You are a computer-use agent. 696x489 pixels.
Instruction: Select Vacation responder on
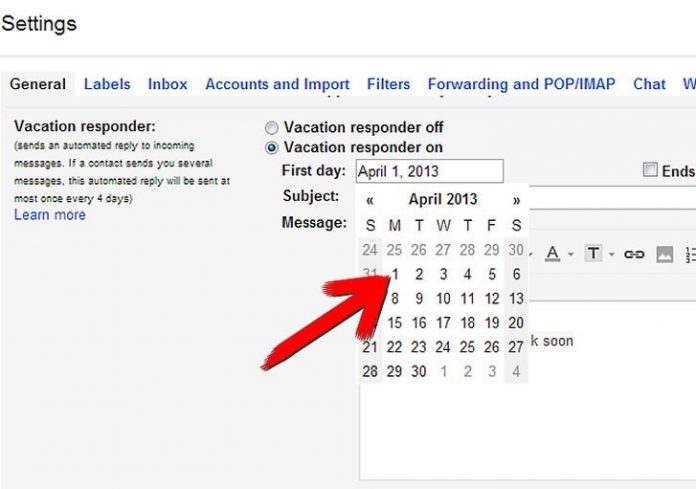pos(272,148)
